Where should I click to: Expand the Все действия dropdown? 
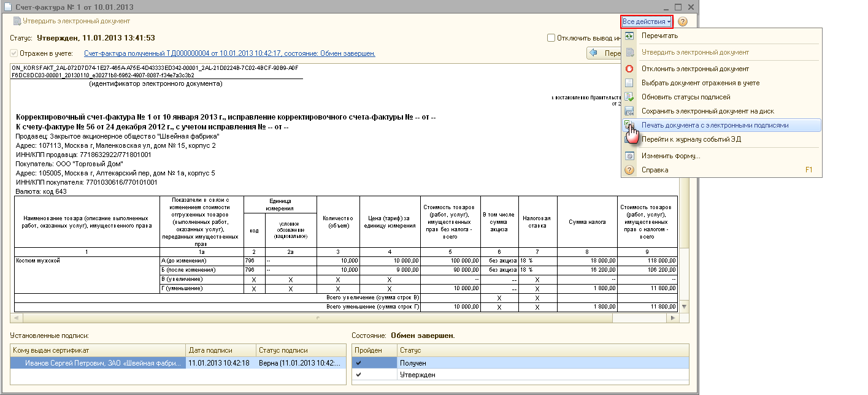[x=647, y=21]
